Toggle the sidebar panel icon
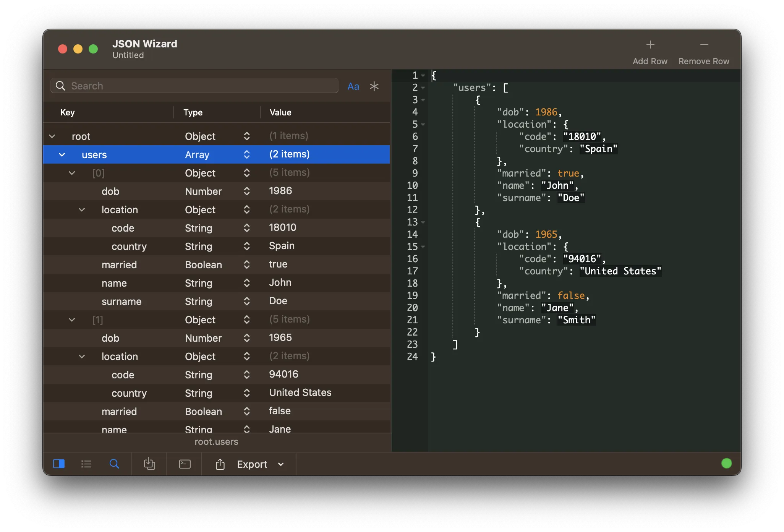This screenshot has height=532, width=784. click(x=59, y=464)
